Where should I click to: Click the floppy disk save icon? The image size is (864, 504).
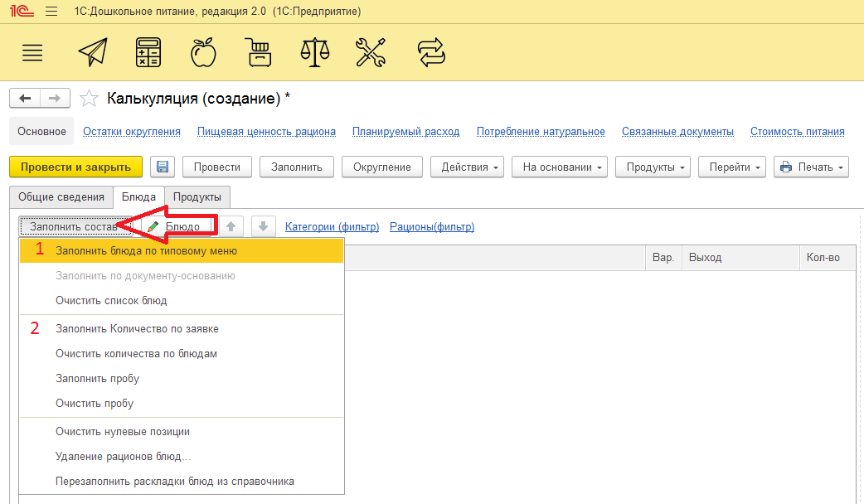coord(162,167)
